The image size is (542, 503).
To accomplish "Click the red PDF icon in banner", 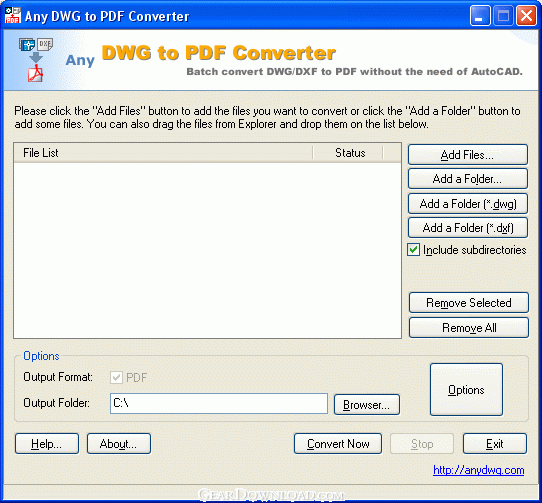I will [35, 73].
